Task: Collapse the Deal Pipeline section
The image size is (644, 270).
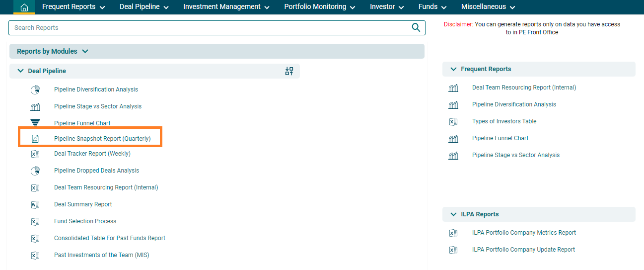Action: click(x=21, y=71)
